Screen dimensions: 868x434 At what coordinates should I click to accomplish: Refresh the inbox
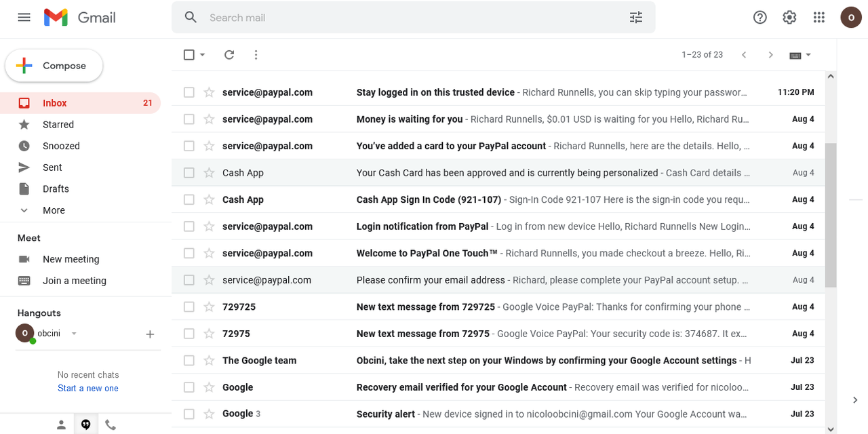click(x=229, y=55)
